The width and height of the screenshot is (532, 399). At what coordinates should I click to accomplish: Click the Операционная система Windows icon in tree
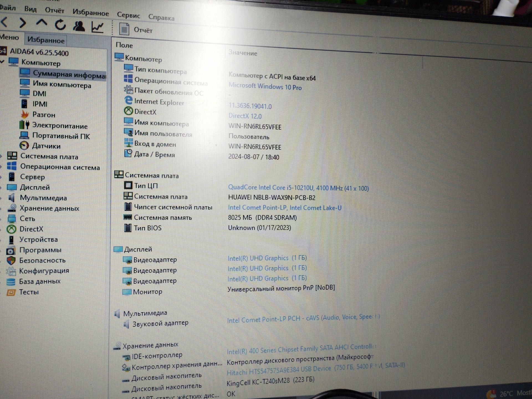pos(12,166)
